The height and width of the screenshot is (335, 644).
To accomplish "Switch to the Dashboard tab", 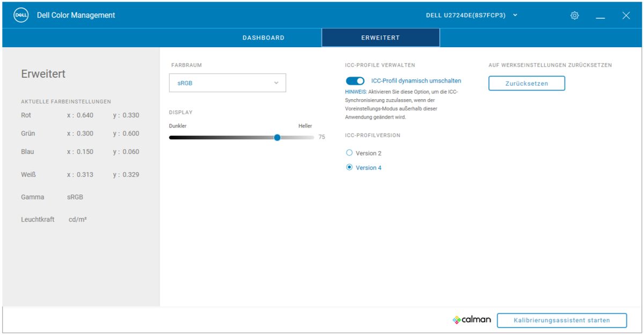I will point(263,38).
